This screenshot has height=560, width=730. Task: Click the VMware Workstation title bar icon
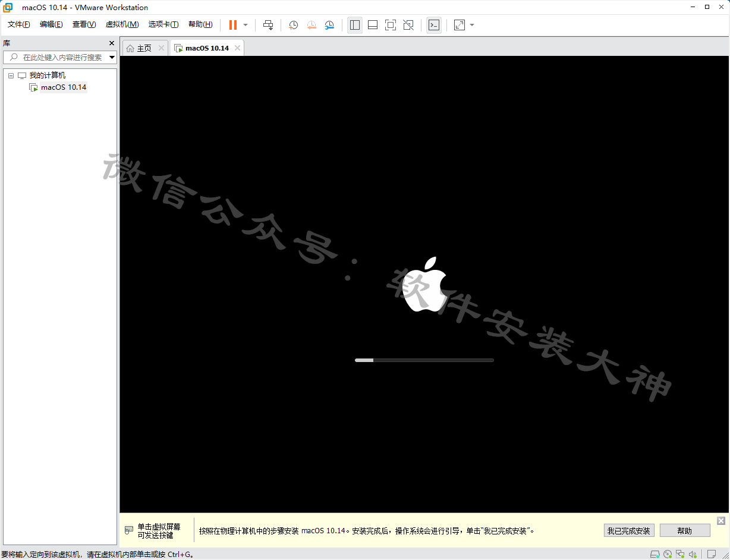coord(8,7)
